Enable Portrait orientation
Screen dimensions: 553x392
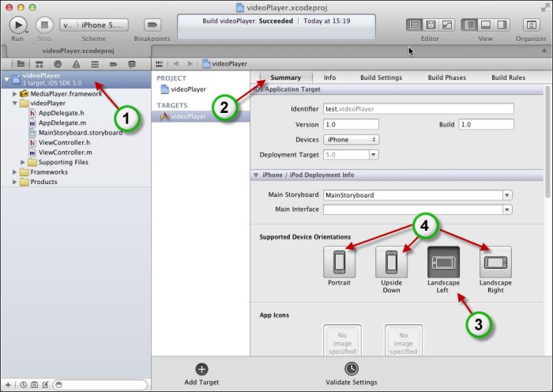339,262
